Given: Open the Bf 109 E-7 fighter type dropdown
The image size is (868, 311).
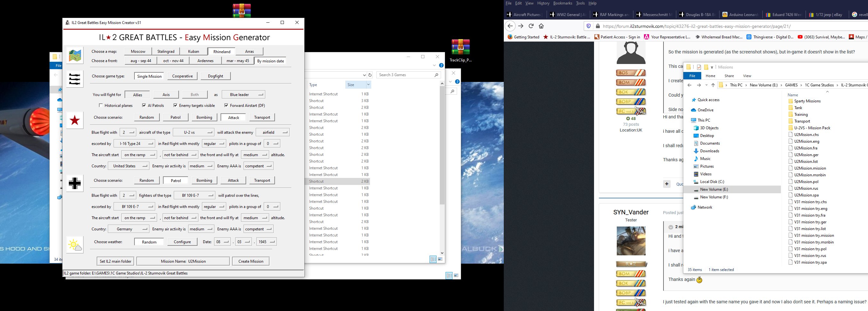Looking at the screenshot, I should coord(194,195).
